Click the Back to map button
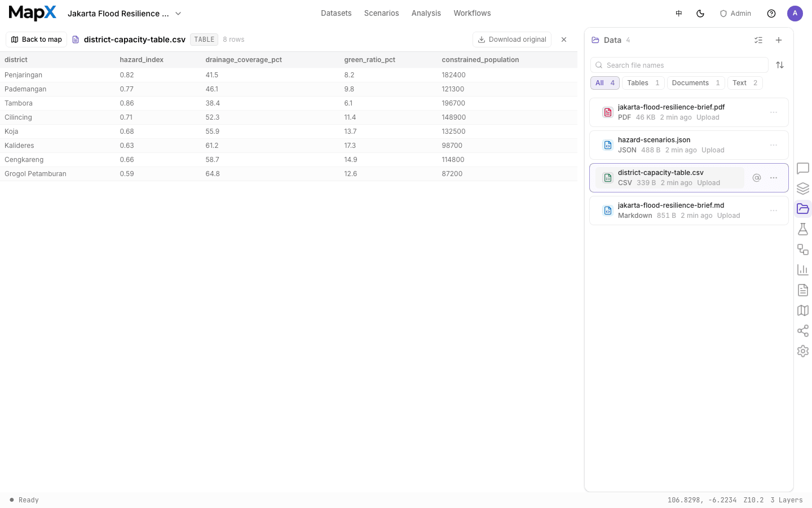Image resolution: width=812 pixels, height=508 pixels. (x=37, y=40)
